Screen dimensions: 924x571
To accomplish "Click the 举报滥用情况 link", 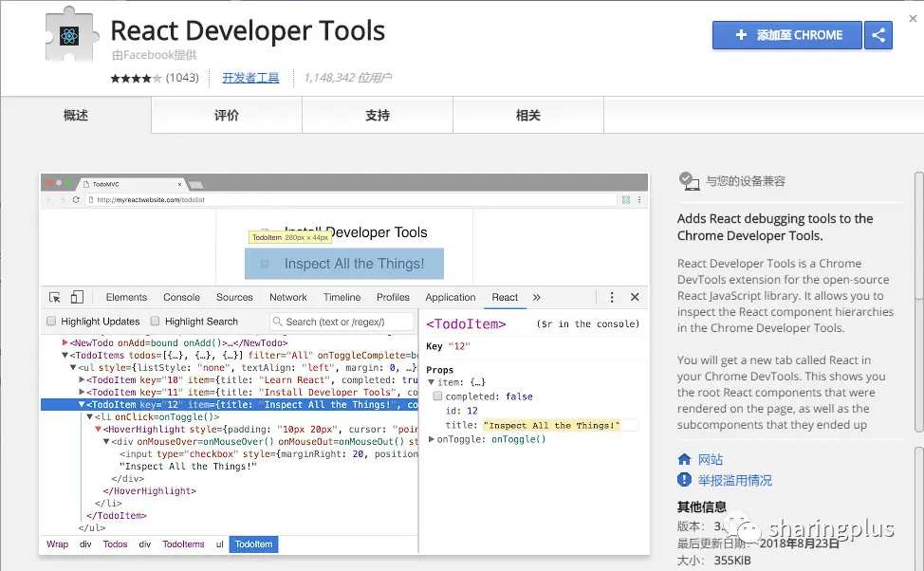I will coord(735,480).
